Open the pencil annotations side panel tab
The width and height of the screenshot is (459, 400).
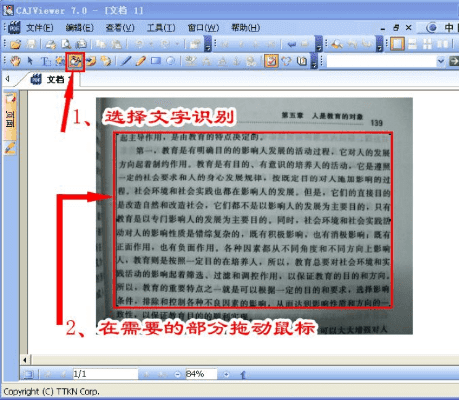pyautogui.click(x=10, y=148)
